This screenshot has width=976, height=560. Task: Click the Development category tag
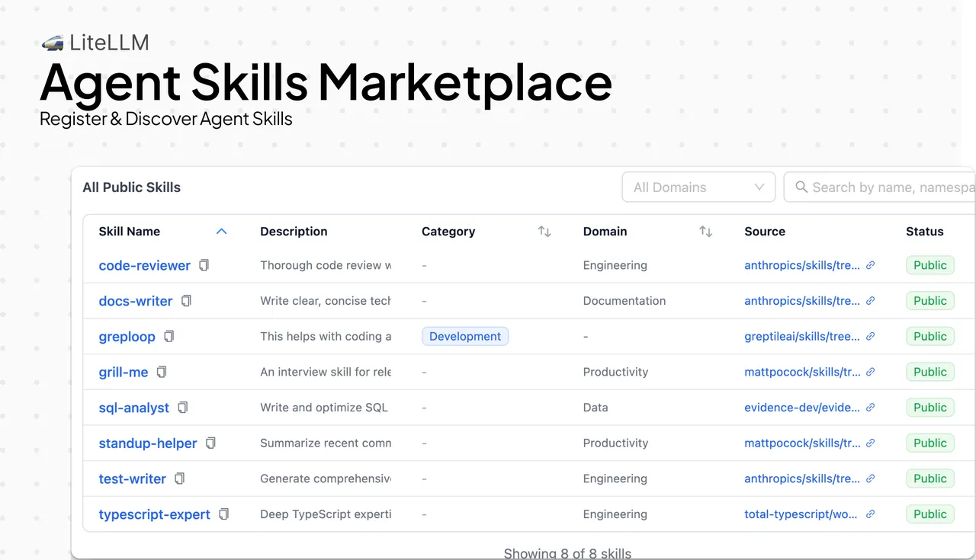(x=465, y=336)
